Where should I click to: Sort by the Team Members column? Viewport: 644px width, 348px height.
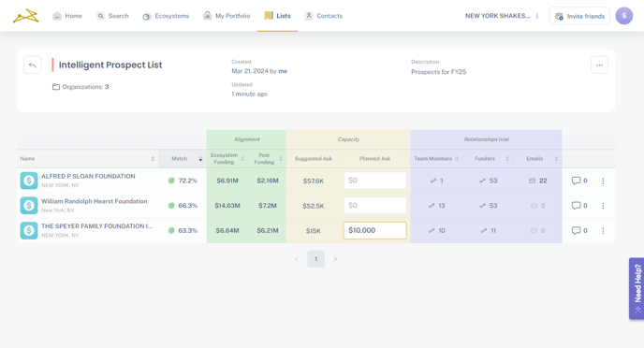(x=457, y=159)
